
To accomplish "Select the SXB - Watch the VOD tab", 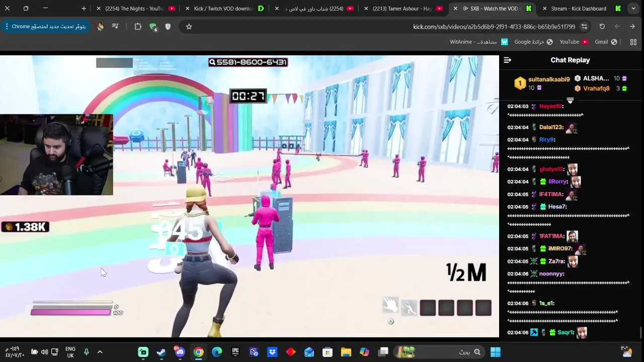I will coord(493,9).
